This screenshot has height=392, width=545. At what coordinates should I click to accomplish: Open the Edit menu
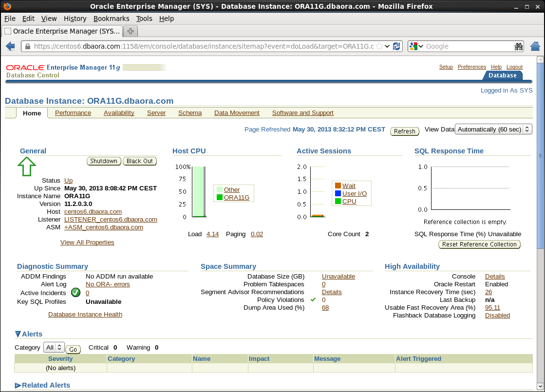point(28,19)
